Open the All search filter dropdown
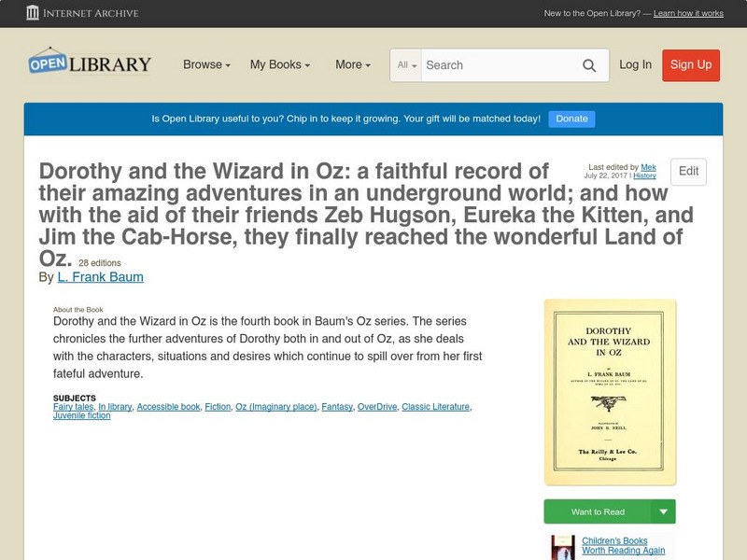The width and height of the screenshot is (747, 560). pyautogui.click(x=406, y=65)
